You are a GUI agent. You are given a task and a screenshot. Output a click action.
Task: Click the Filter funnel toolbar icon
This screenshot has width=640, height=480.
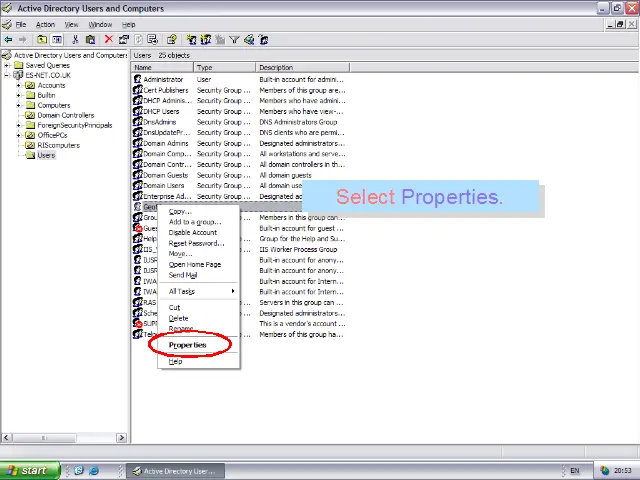[x=234, y=40]
